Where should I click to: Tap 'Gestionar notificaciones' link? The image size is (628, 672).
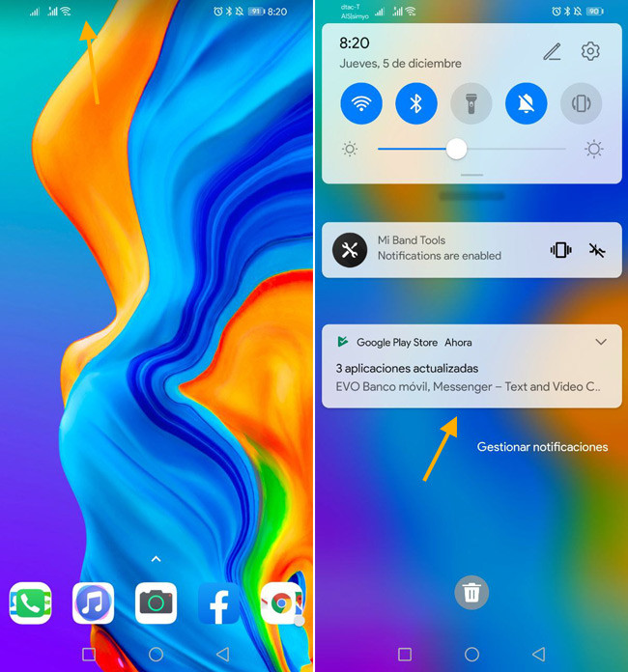click(x=542, y=447)
